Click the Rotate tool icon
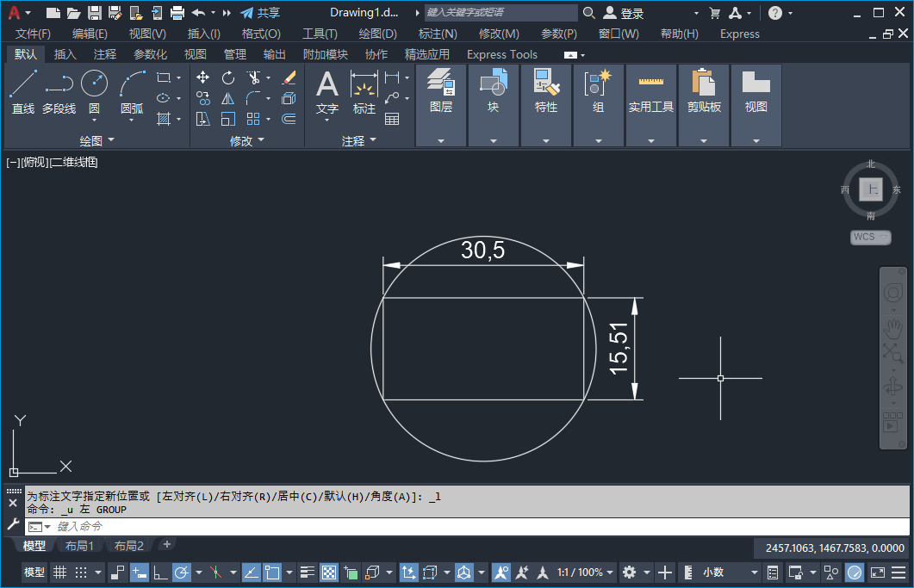 228,77
